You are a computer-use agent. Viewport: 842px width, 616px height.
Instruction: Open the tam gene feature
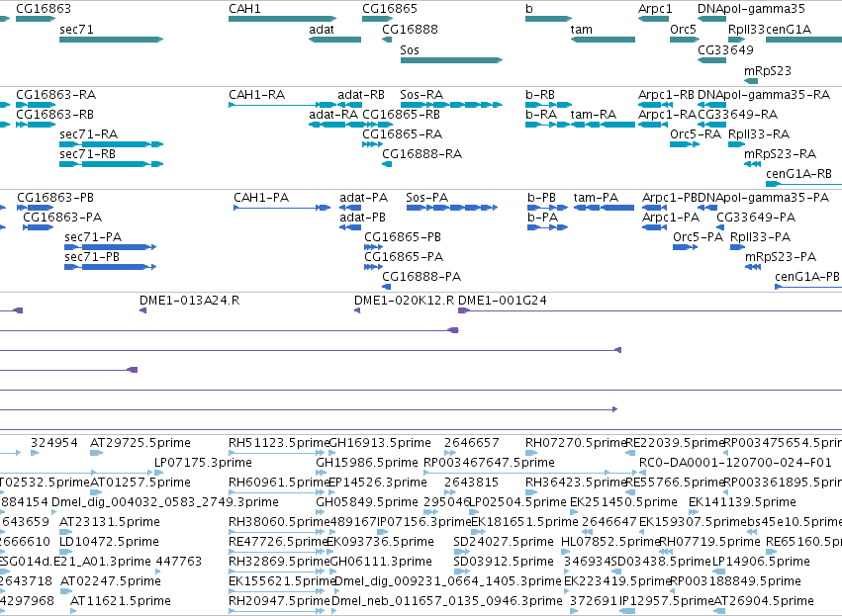click(x=603, y=40)
